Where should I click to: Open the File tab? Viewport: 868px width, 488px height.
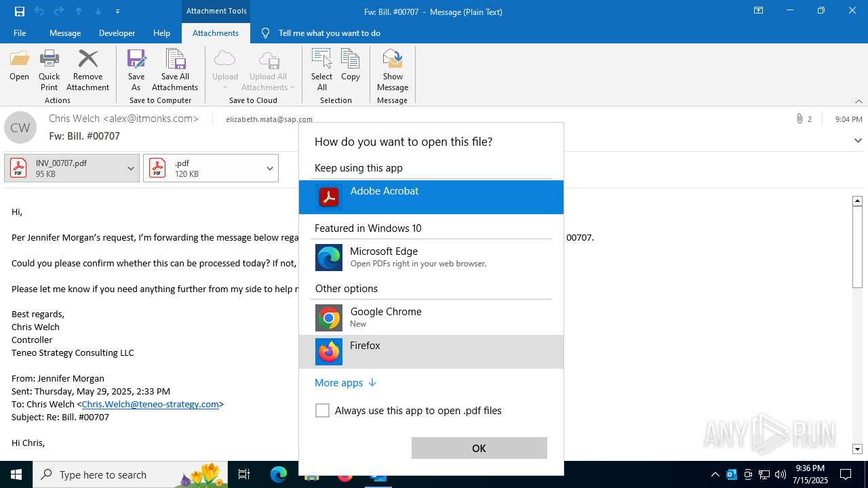pyautogui.click(x=20, y=33)
